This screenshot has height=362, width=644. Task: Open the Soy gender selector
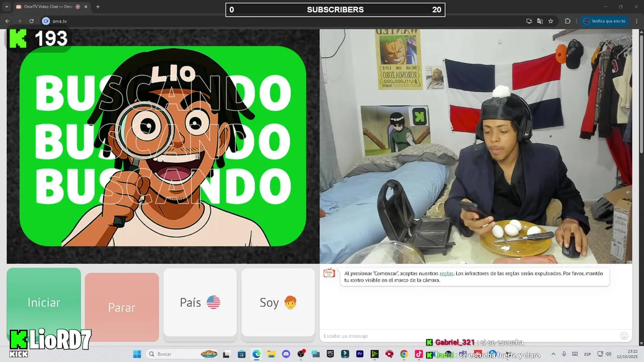pyautogui.click(x=278, y=302)
